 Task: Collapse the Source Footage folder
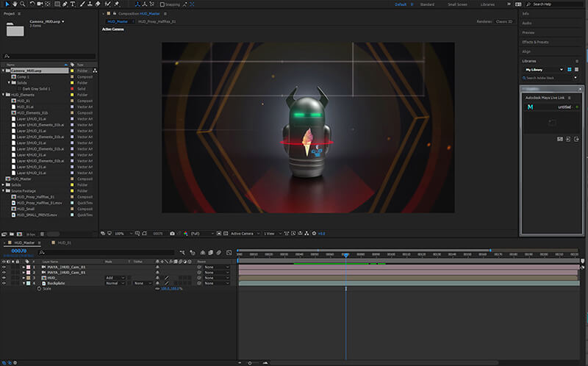pyautogui.click(x=4, y=190)
